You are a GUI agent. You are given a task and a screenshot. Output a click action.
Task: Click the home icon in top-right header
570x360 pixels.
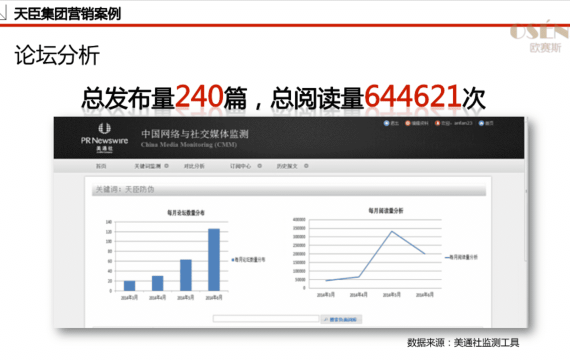481,123
